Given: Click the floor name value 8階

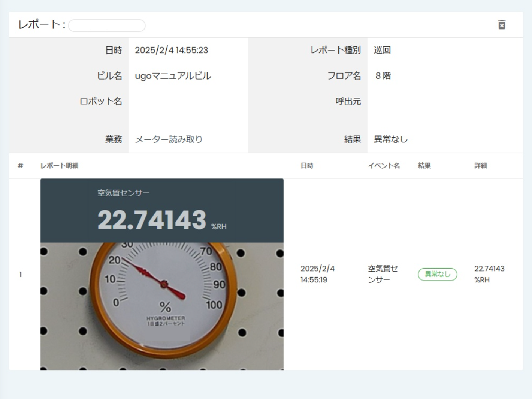Looking at the screenshot, I should tap(383, 76).
